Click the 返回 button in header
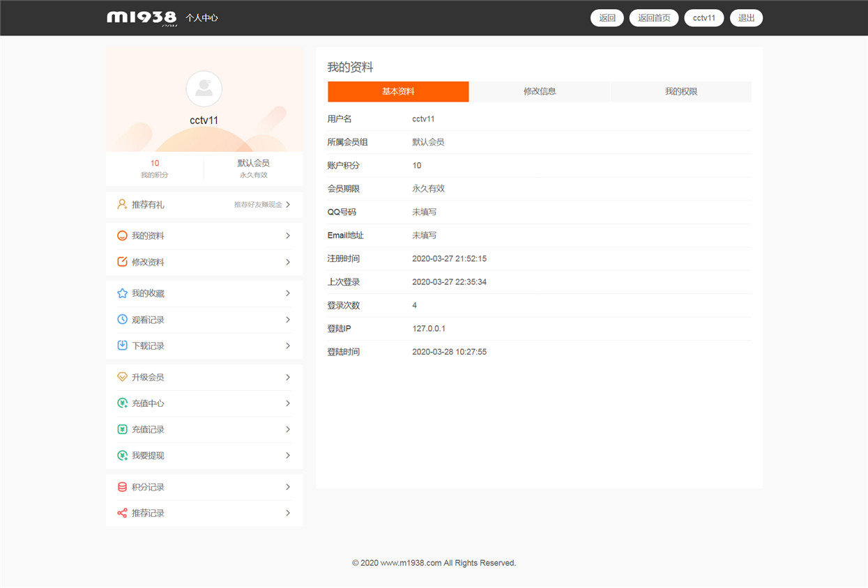868x588 pixels. pyautogui.click(x=607, y=18)
